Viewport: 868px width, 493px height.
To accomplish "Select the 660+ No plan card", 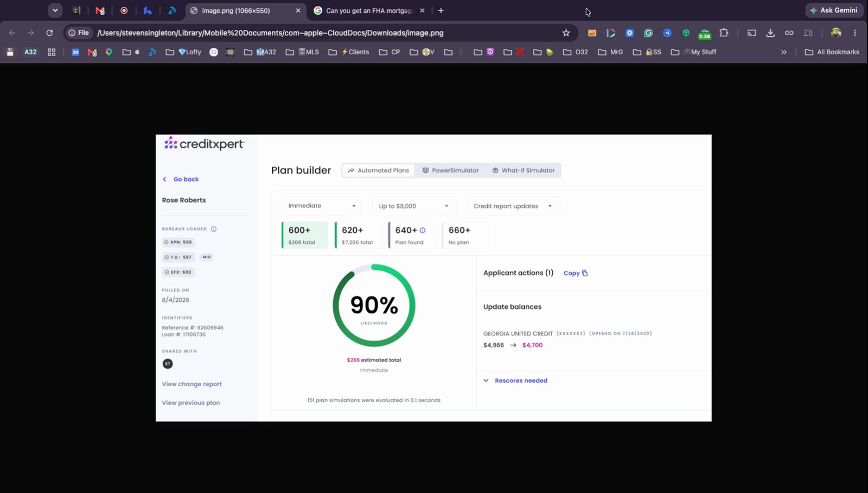I will pyautogui.click(x=465, y=235).
